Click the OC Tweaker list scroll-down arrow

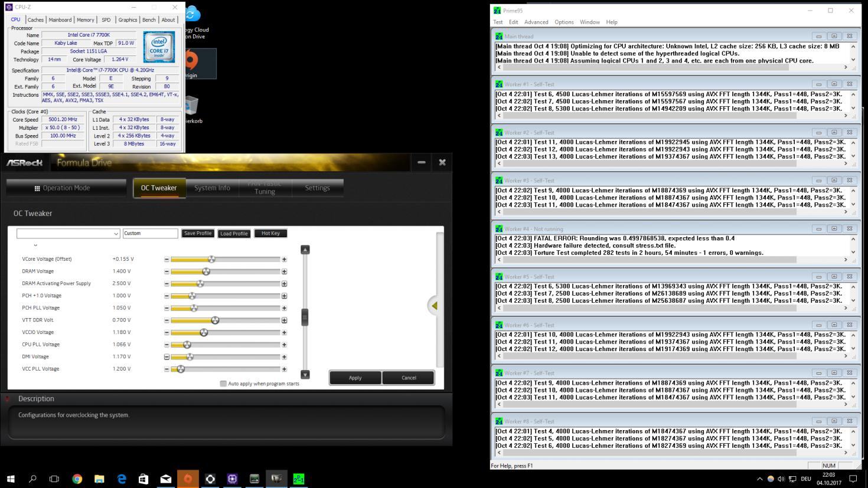[305, 375]
